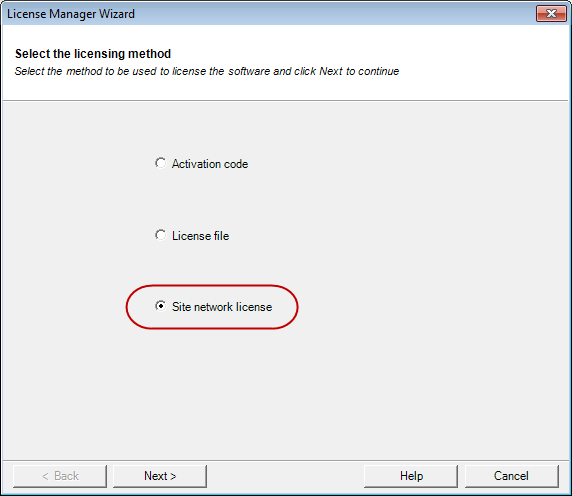The image size is (572, 496).
Task: Click the Select the licensing method heading
Action: tap(93, 54)
